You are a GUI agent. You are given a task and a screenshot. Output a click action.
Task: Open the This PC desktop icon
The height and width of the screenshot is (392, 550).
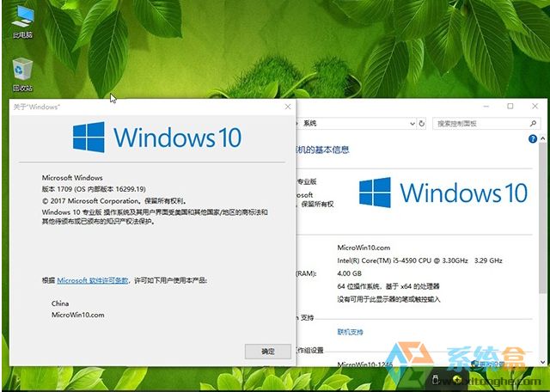click(22, 21)
